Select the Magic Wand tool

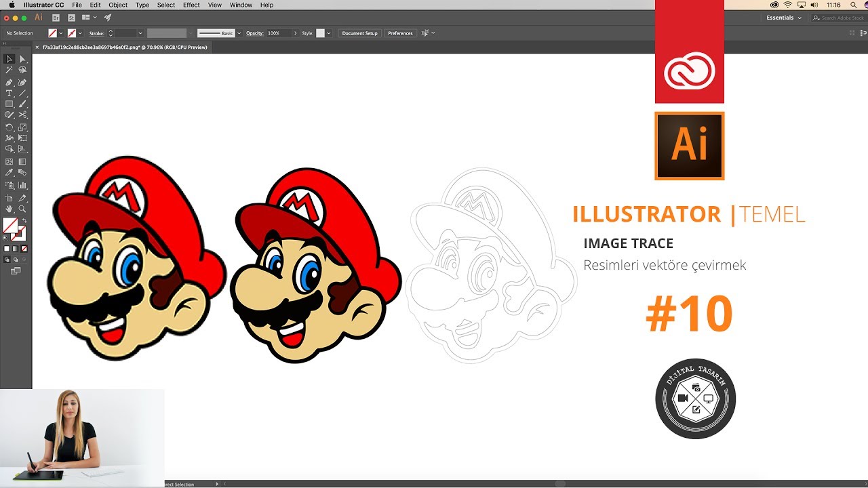coord(9,70)
